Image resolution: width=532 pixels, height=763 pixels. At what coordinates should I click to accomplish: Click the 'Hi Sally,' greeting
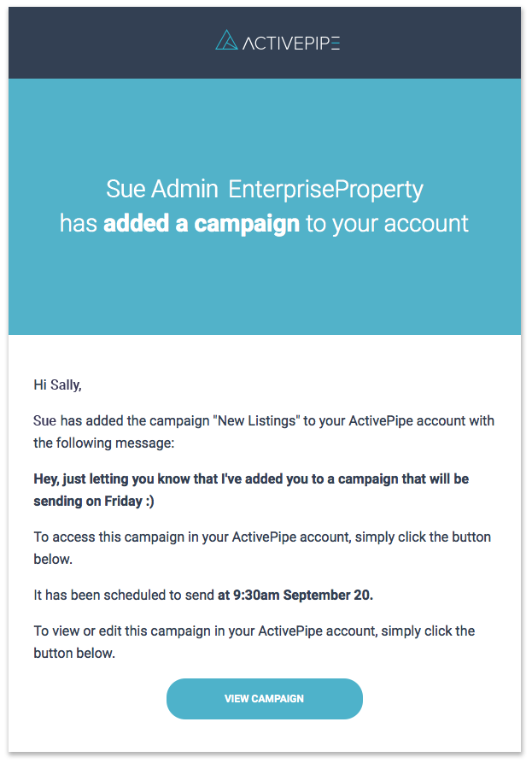[57, 384]
